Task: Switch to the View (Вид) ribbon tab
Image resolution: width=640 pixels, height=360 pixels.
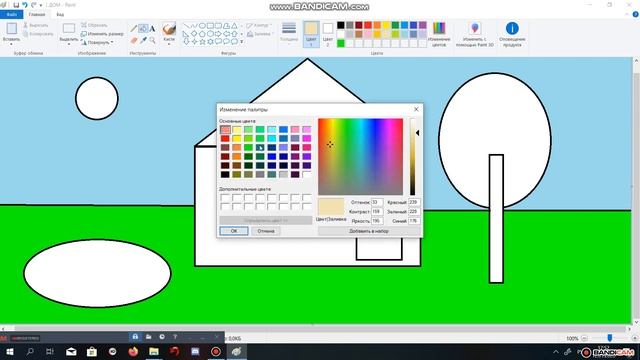Action: click(x=60, y=14)
